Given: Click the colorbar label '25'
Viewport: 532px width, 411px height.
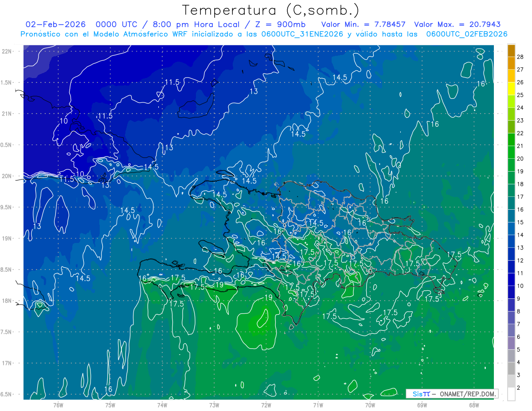Looking at the screenshot, I should 520,94.
